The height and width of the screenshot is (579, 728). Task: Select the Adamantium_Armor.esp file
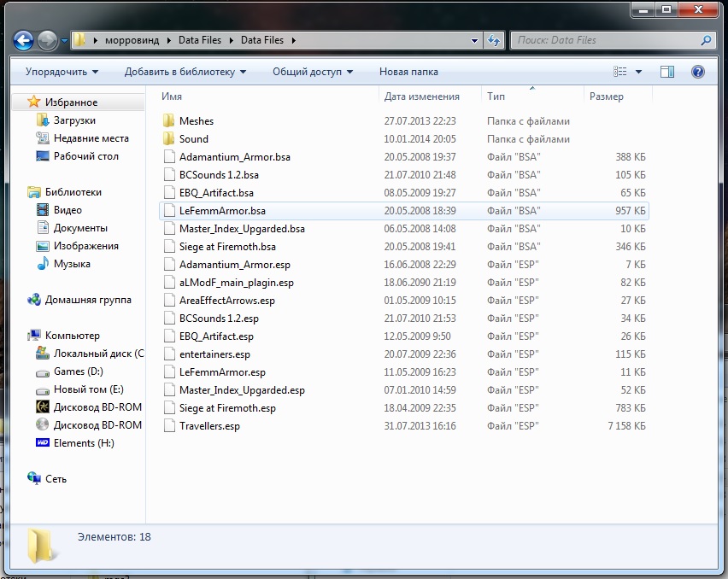403,265
